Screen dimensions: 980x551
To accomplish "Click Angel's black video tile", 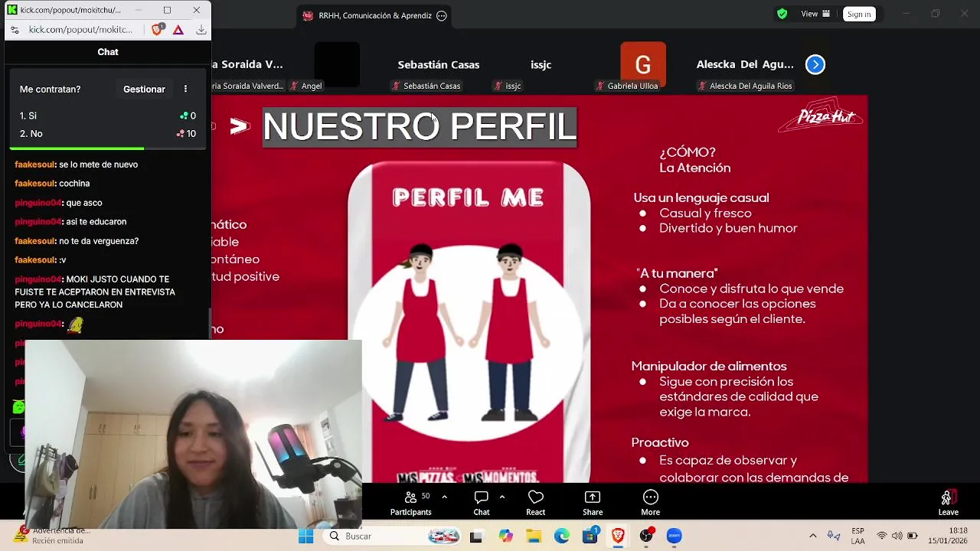I will 337,65.
